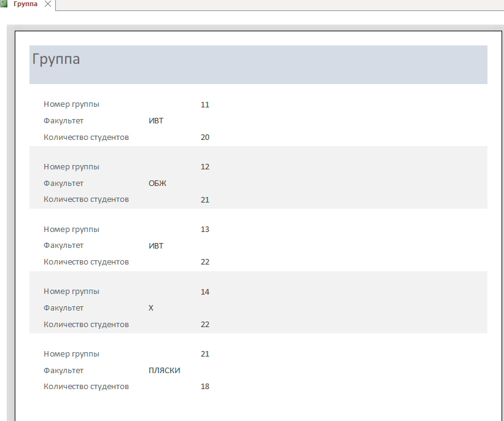Select group number value 12
Image resolution: width=504 pixels, height=421 pixels.
click(x=205, y=167)
